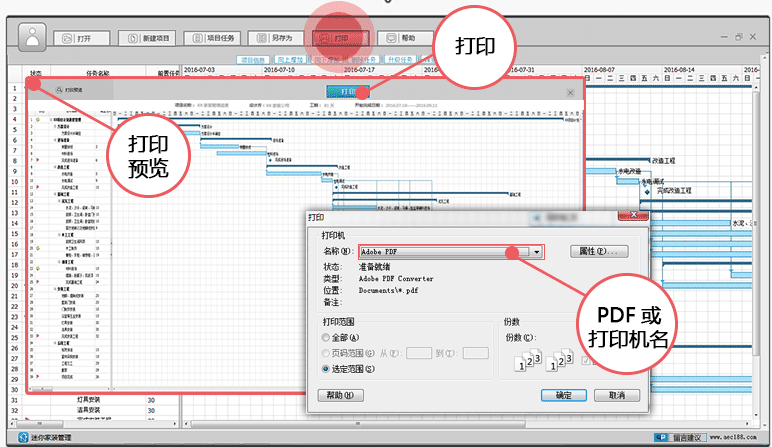Click the www.aec188.com link
The height and width of the screenshot is (447, 772).
coord(733,437)
